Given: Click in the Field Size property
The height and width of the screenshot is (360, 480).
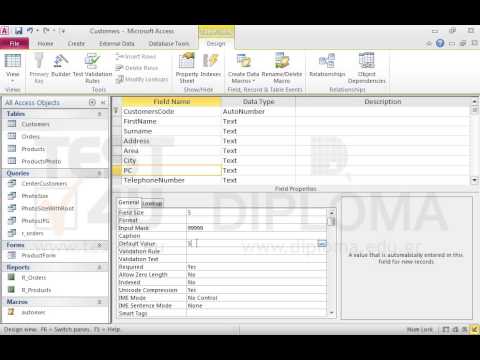Looking at the screenshot, I should 256,213.
